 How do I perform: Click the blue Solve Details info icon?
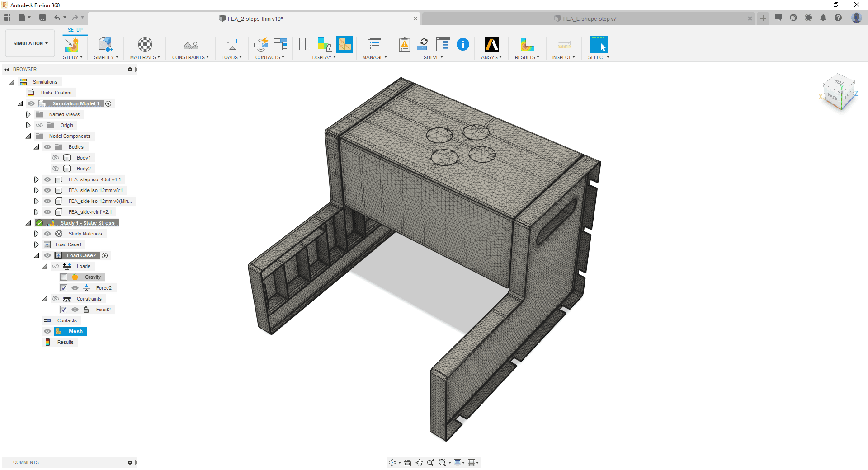pos(463,44)
